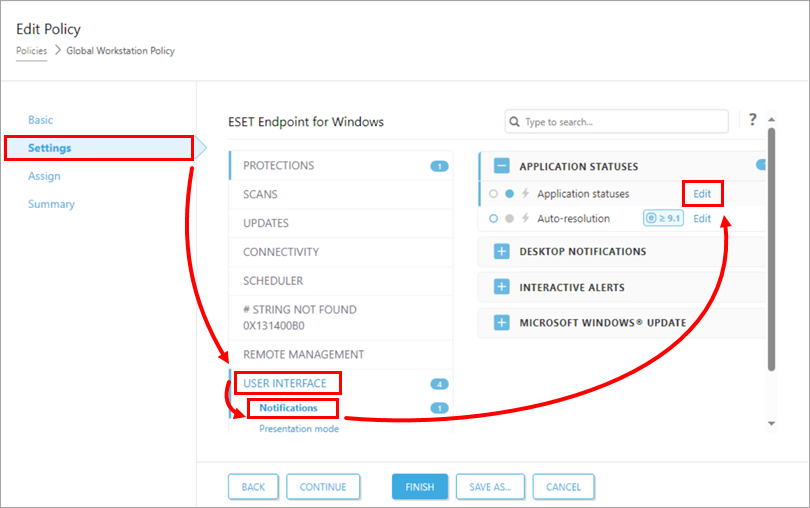Select the gray apply dot for Auto-resolution
This screenshot has height=508, width=810.
(x=510, y=219)
